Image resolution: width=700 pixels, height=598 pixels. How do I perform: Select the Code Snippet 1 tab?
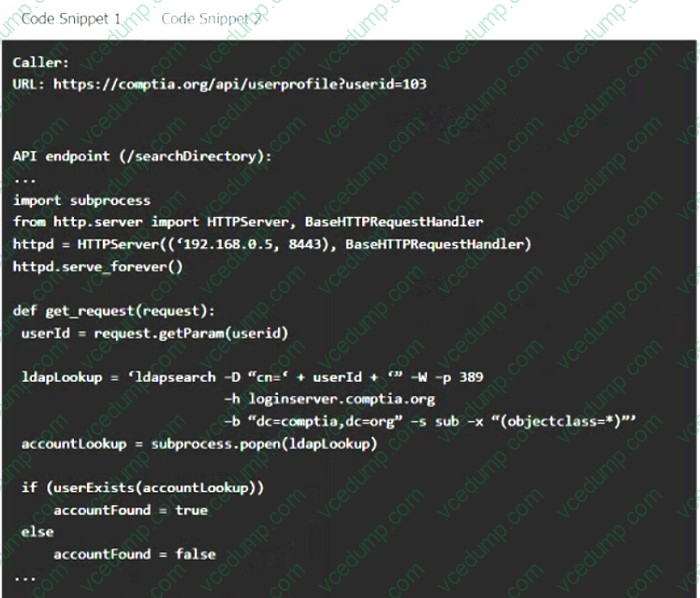(71, 19)
